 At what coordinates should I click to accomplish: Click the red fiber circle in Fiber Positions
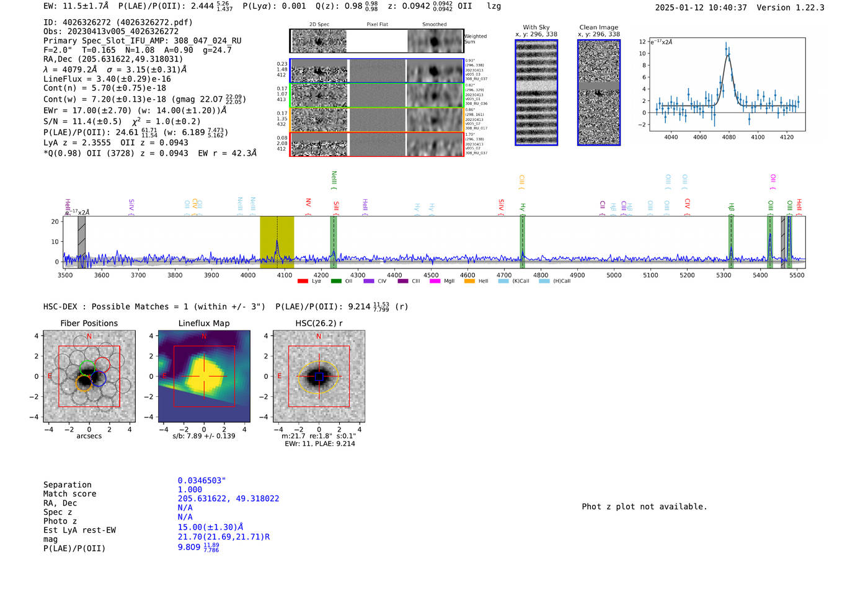click(102, 365)
